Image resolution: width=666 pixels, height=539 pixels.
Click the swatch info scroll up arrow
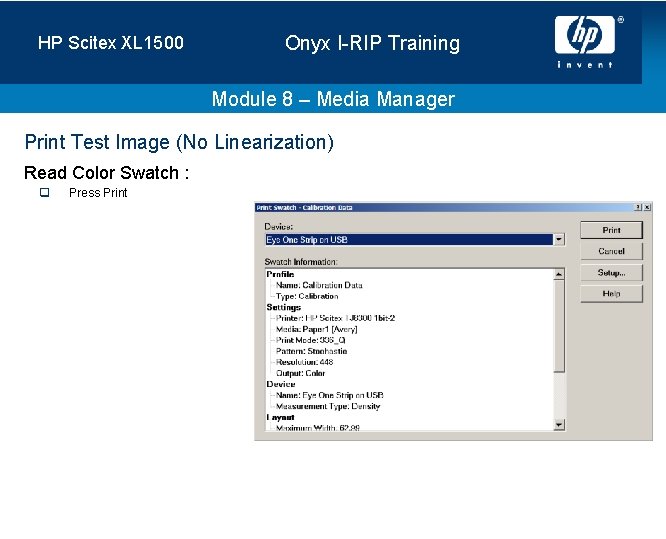pyautogui.click(x=559, y=274)
